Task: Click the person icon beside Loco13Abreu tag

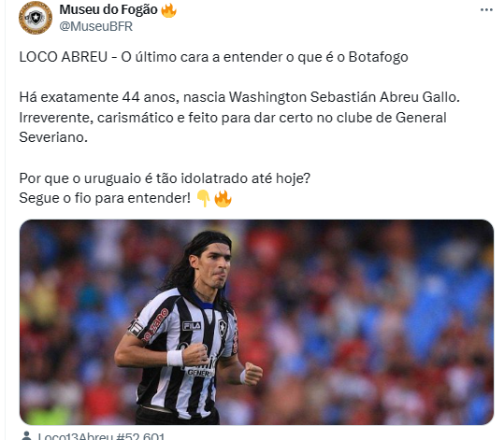Action: (x=27, y=436)
